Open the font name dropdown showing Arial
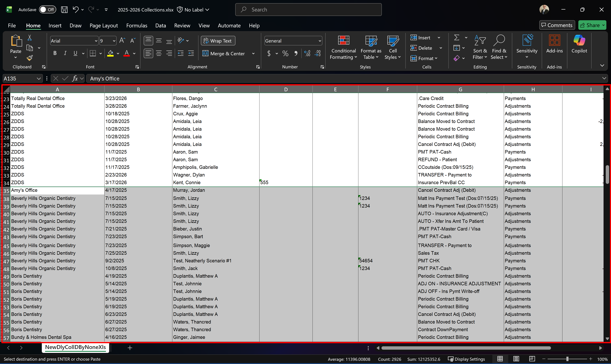Screen dimensions: 611x364 tap(96, 41)
